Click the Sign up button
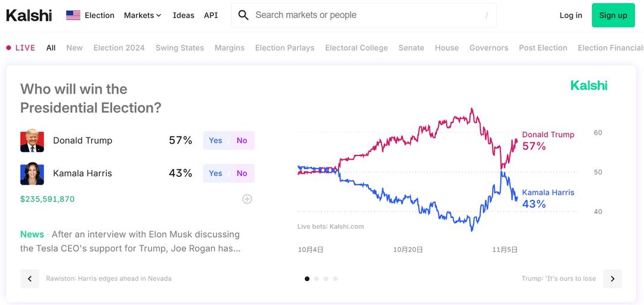The height and width of the screenshot is (305, 644). [613, 15]
